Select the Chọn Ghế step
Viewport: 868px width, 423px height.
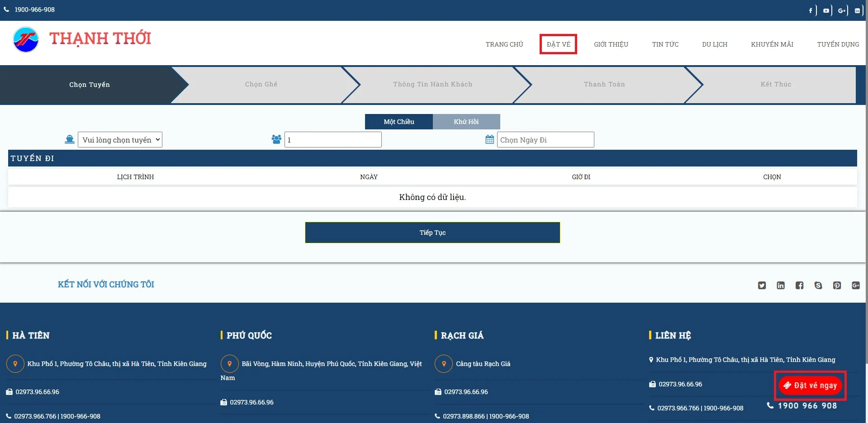tap(261, 84)
